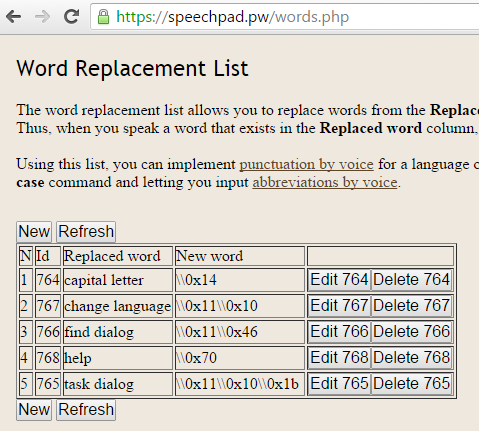The image size is (479, 431).
Task: Click the '\\0x11\\0x46' new word cell
Action: click(240, 332)
